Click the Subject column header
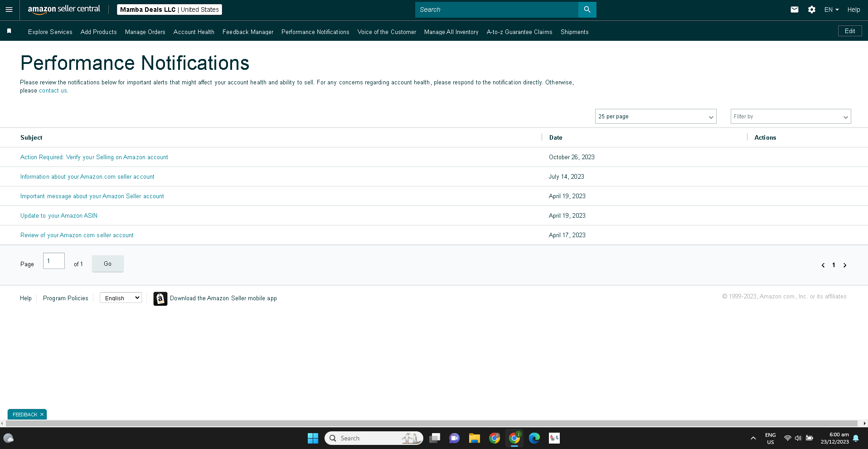 click(31, 137)
